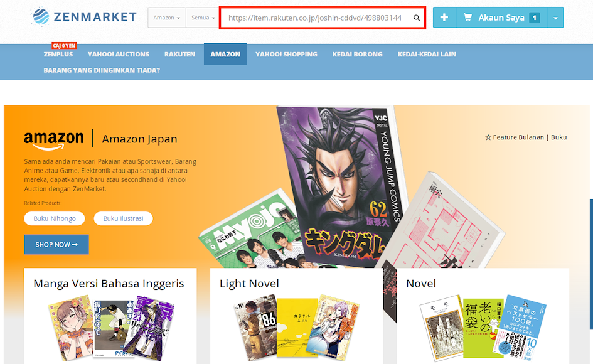Viewport: 593px width, 364px height.
Task: Open the YAHOO! AUCTIONS menu
Action: [119, 55]
